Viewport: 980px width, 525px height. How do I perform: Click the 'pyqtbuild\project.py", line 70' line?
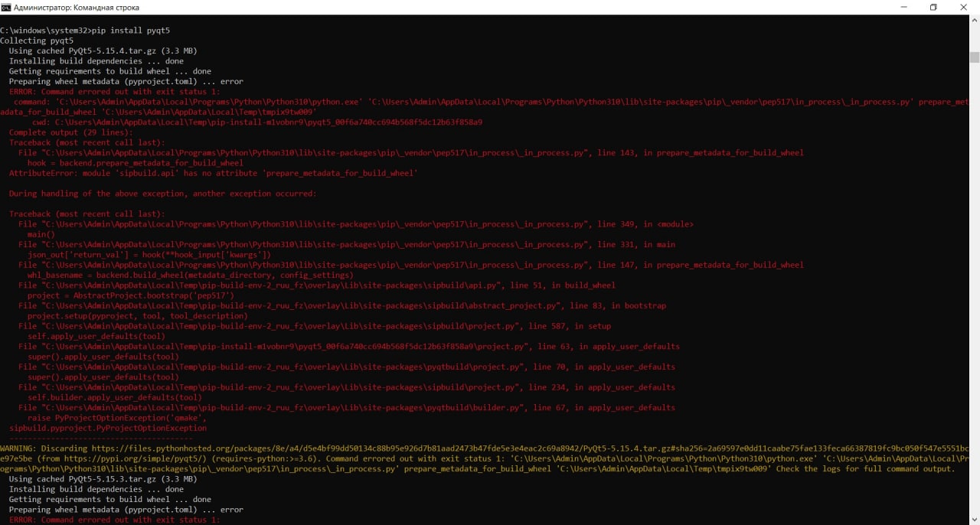[x=347, y=367]
